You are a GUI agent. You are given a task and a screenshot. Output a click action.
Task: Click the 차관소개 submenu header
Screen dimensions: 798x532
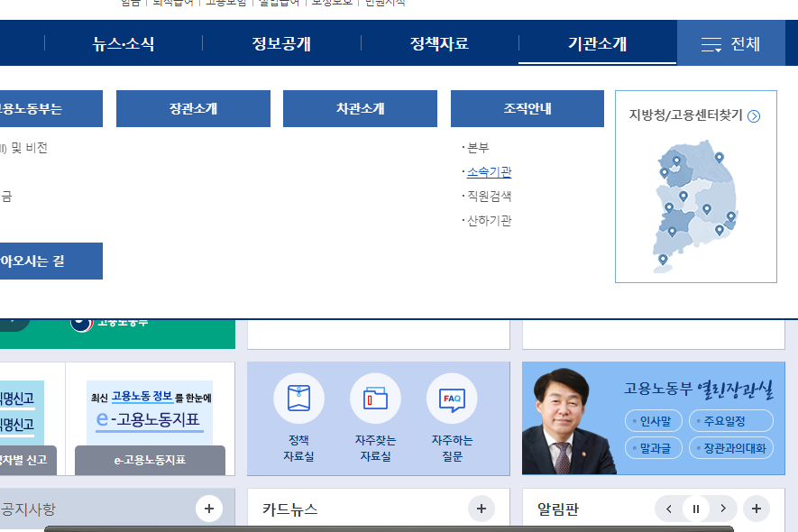click(360, 108)
